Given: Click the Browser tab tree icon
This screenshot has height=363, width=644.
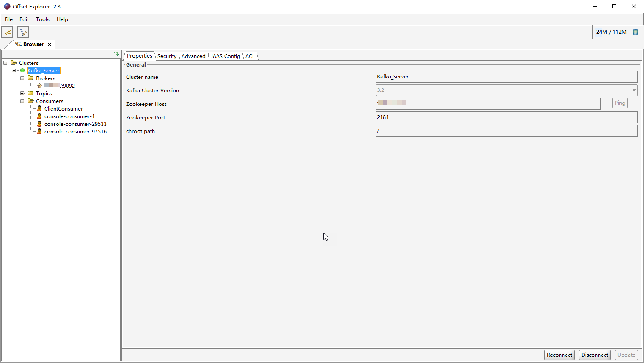Looking at the screenshot, I should (x=18, y=44).
